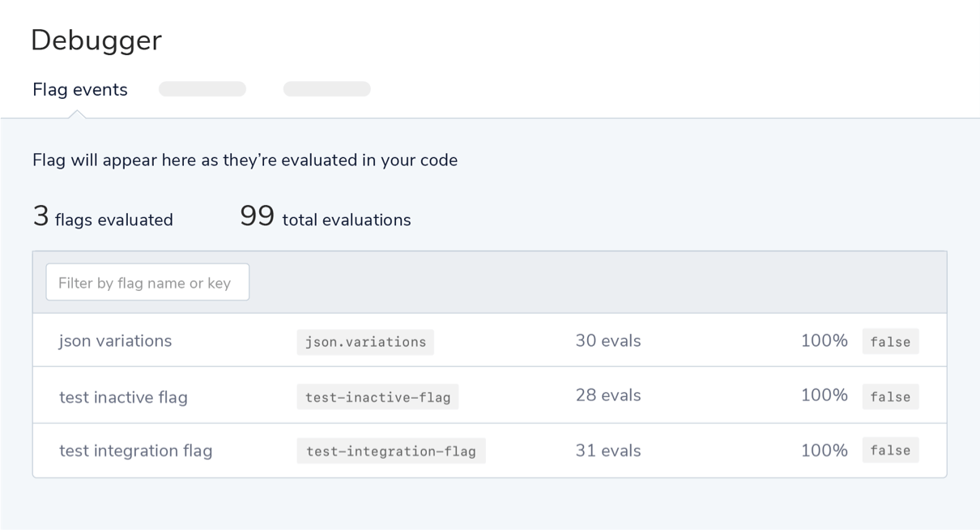Focus the Filter by flag name field
The image size is (980, 530).
click(x=147, y=283)
